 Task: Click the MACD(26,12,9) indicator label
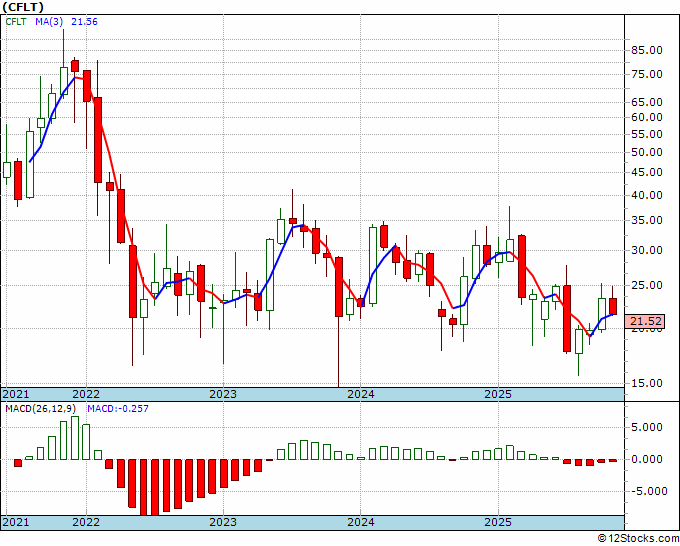(x=40, y=409)
